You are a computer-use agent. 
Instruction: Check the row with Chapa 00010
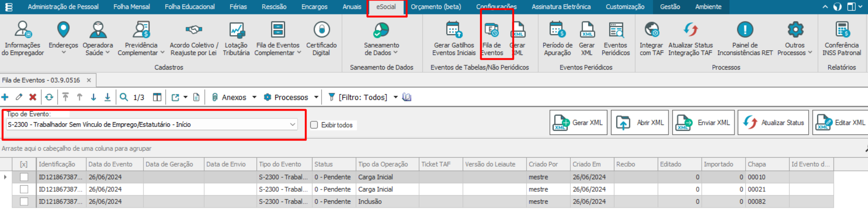coord(24,177)
